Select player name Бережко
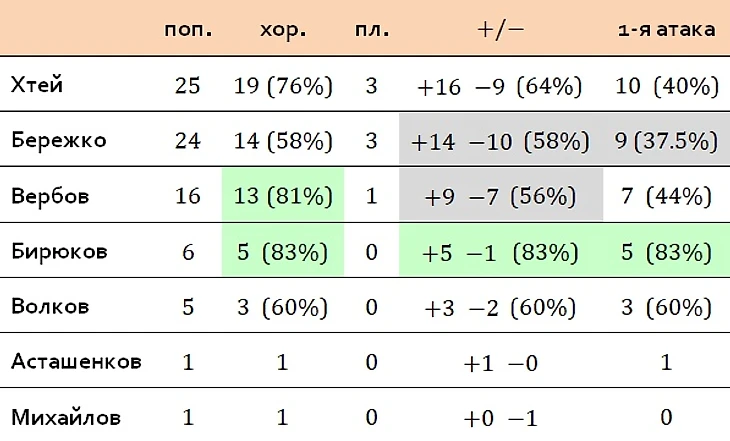 59,140
